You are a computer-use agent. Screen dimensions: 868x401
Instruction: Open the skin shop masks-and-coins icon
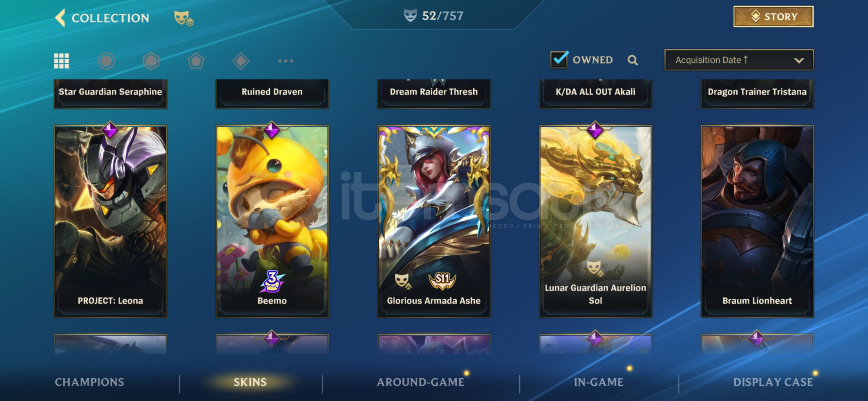[184, 18]
